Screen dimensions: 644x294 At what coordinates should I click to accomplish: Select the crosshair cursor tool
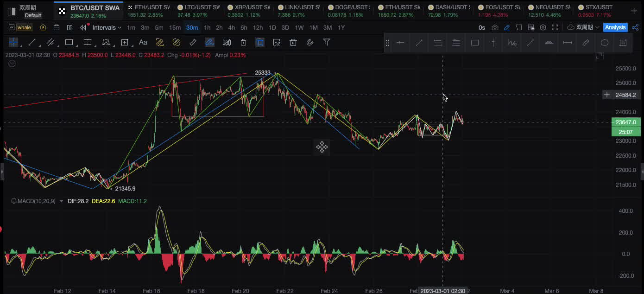pos(13,42)
